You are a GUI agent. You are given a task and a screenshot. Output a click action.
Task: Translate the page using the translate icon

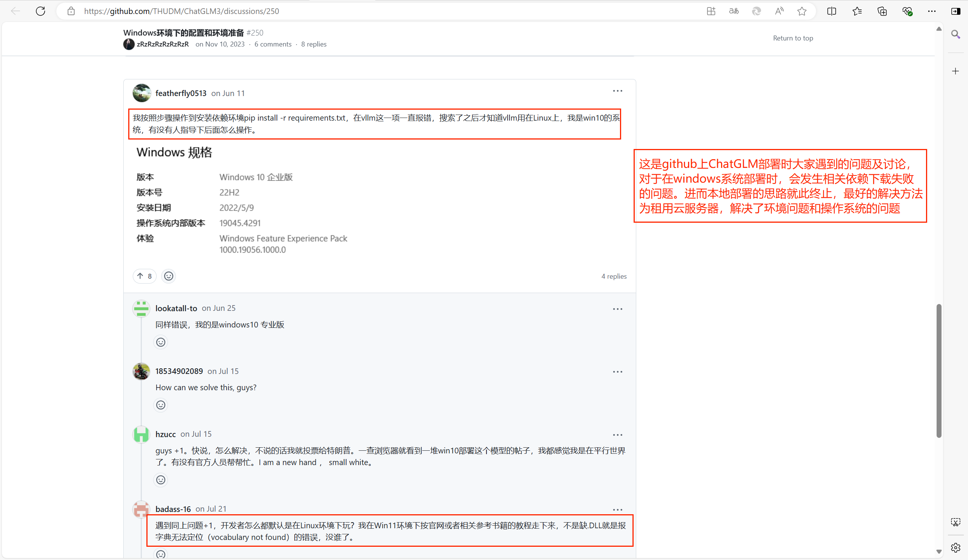734,11
